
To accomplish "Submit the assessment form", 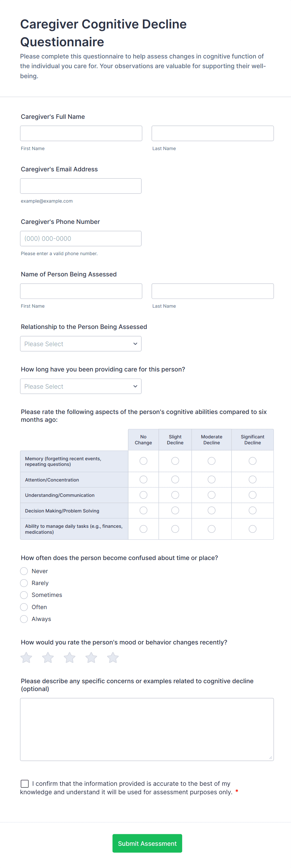I will click(x=147, y=843).
